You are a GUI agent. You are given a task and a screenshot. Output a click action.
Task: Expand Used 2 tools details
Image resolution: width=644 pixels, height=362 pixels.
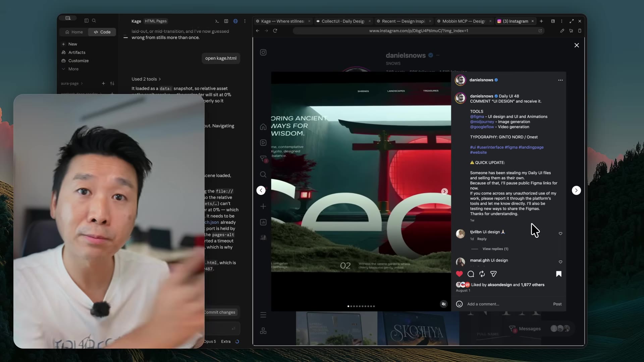pyautogui.click(x=146, y=79)
